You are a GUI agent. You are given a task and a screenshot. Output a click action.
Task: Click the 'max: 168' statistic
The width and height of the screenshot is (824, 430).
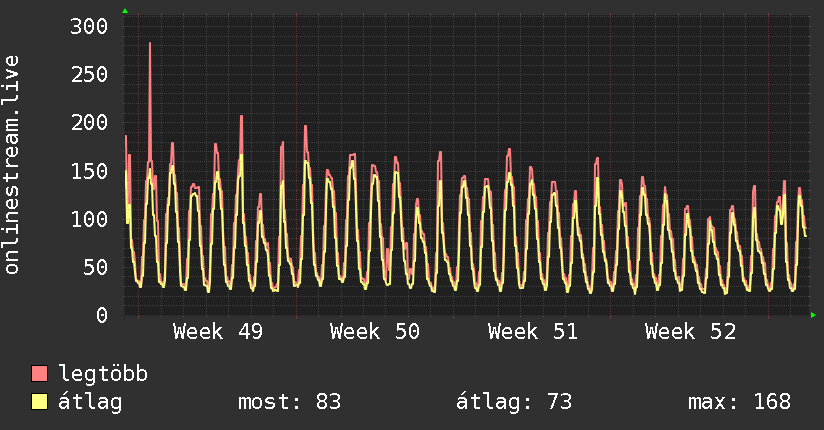(x=739, y=402)
